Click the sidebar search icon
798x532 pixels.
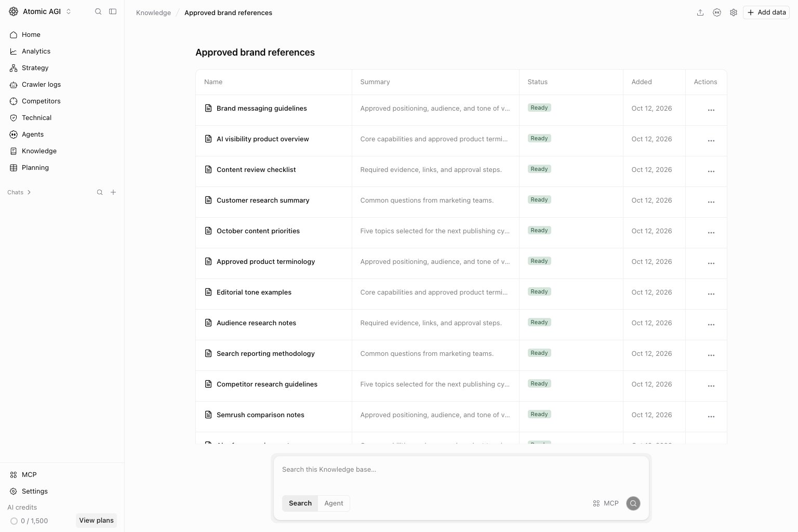click(x=98, y=11)
